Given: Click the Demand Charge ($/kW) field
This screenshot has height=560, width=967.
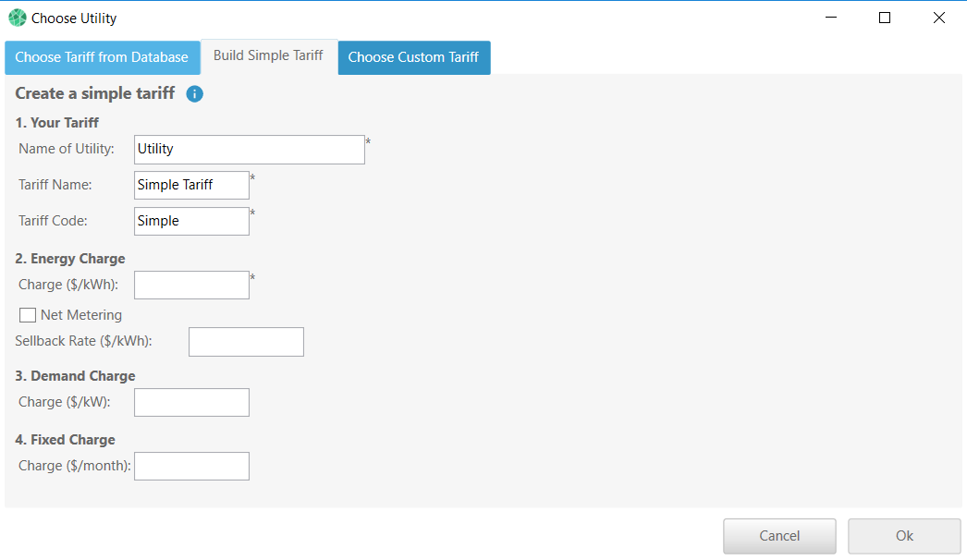Looking at the screenshot, I should [191, 402].
